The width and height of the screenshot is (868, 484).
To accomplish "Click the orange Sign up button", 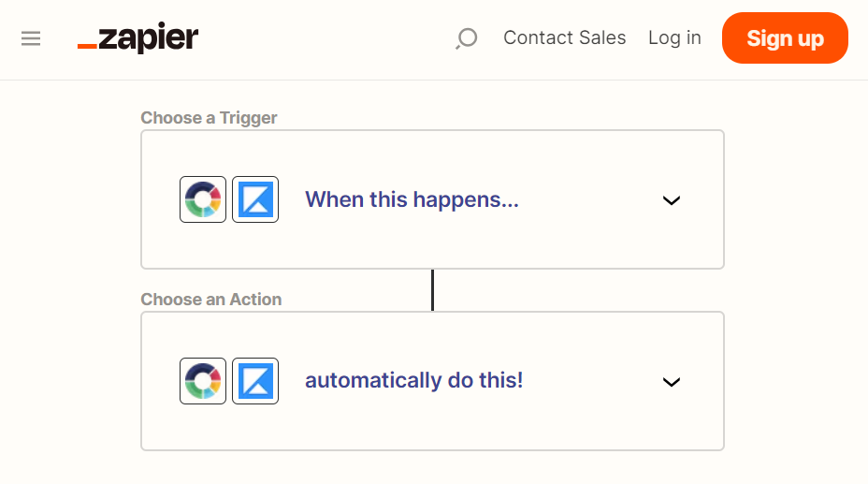I will (785, 37).
